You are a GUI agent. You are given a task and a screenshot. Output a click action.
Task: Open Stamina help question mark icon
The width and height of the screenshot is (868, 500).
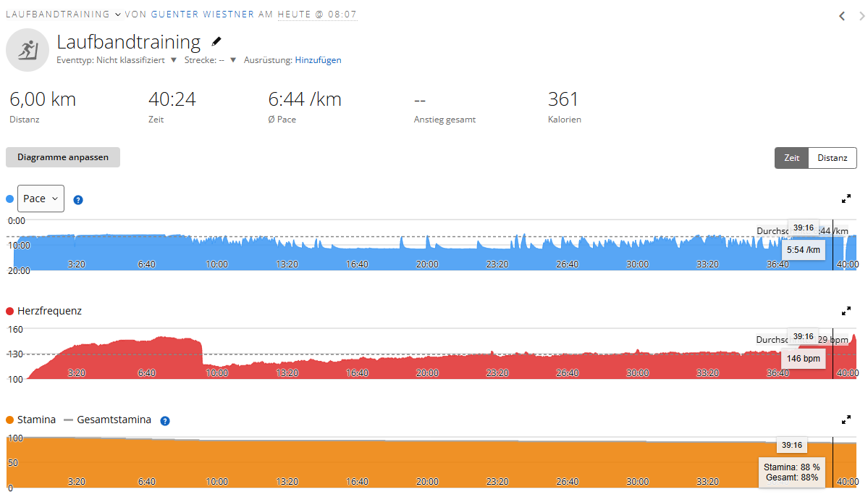165,421
